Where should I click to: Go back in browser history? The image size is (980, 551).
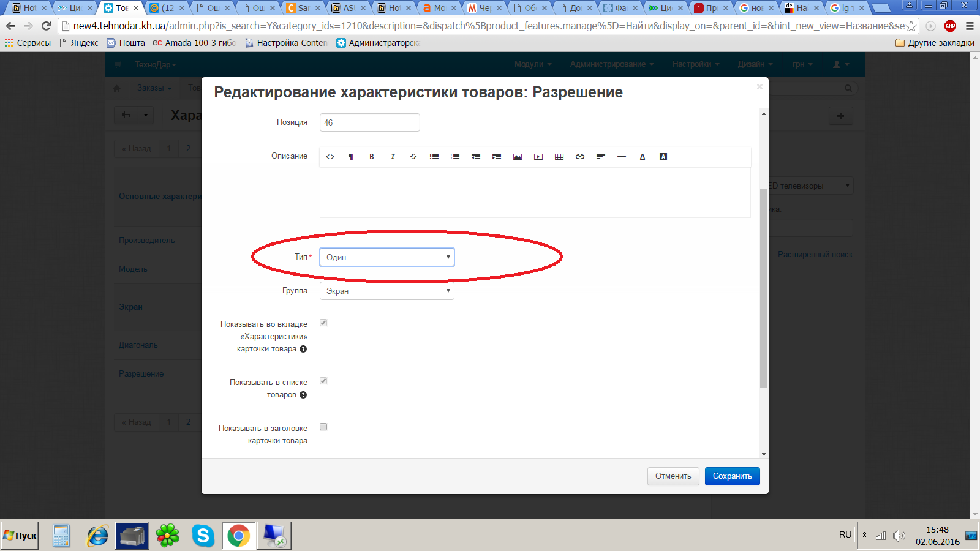[10, 26]
